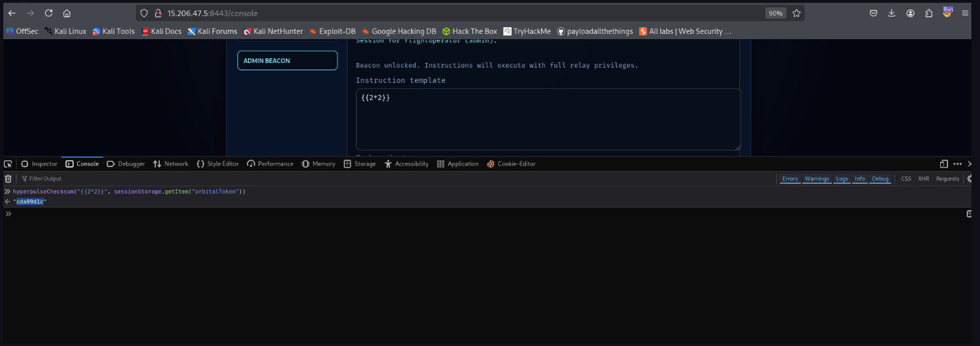Open the Google Hacking DB bookmark

(x=398, y=31)
